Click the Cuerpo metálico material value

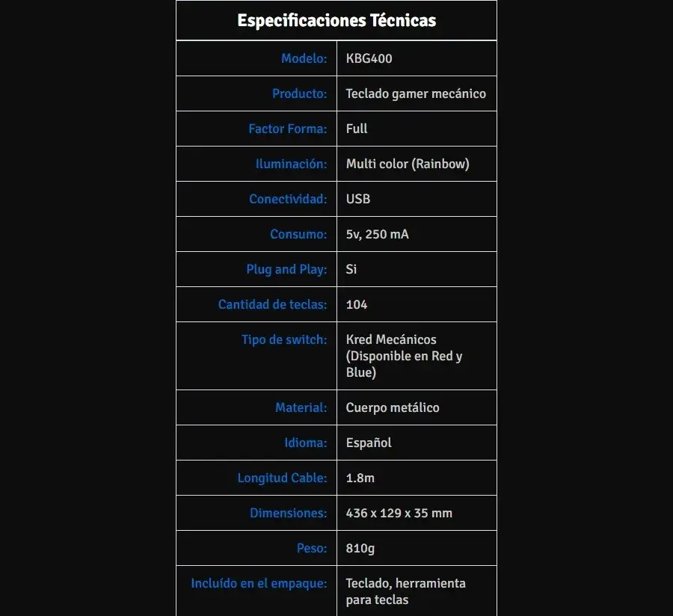click(393, 407)
